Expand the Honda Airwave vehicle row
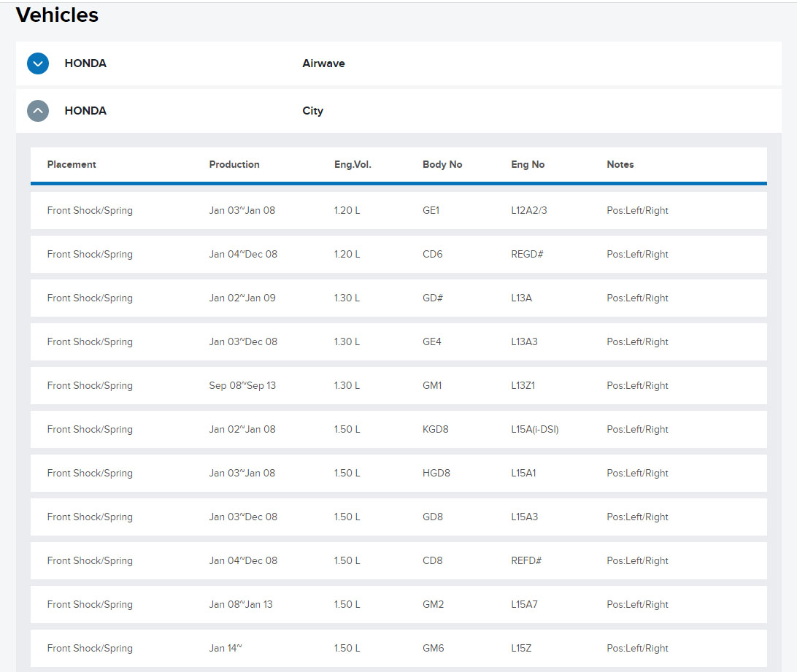Viewport: 797px width, 672px height. pyautogui.click(x=38, y=63)
